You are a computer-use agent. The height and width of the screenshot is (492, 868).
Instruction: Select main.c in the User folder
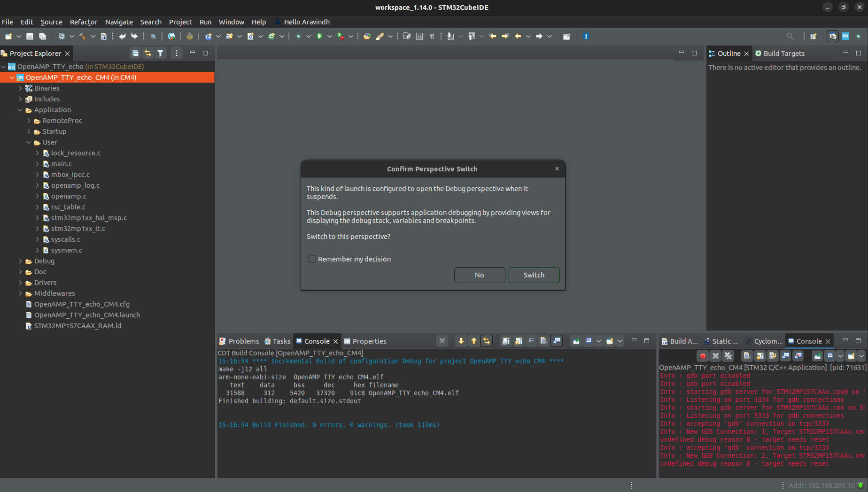(62, 164)
